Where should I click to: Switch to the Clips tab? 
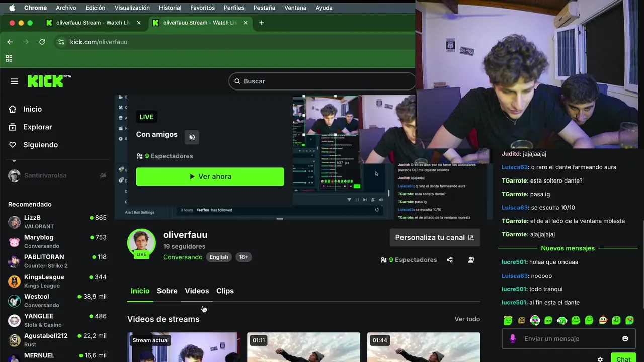(225, 291)
